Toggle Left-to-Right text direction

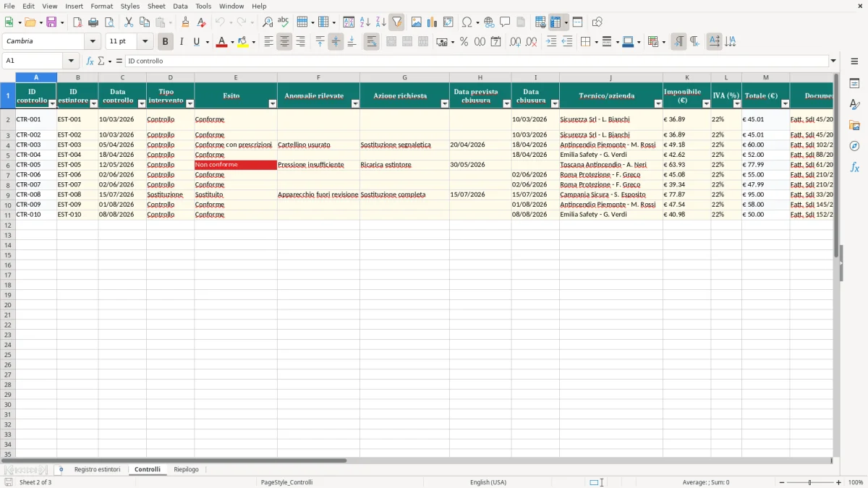pyautogui.click(x=678, y=42)
